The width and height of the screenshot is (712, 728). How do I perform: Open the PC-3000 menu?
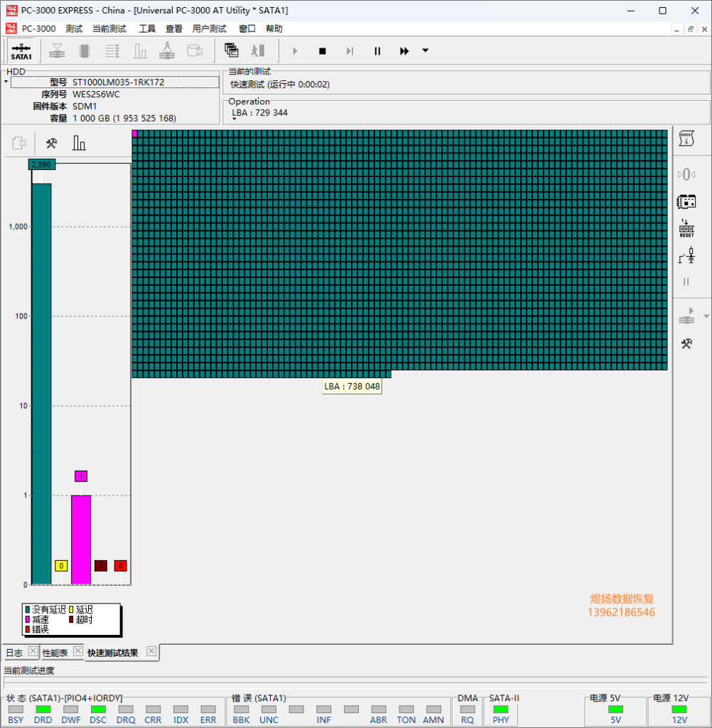click(x=38, y=28)
